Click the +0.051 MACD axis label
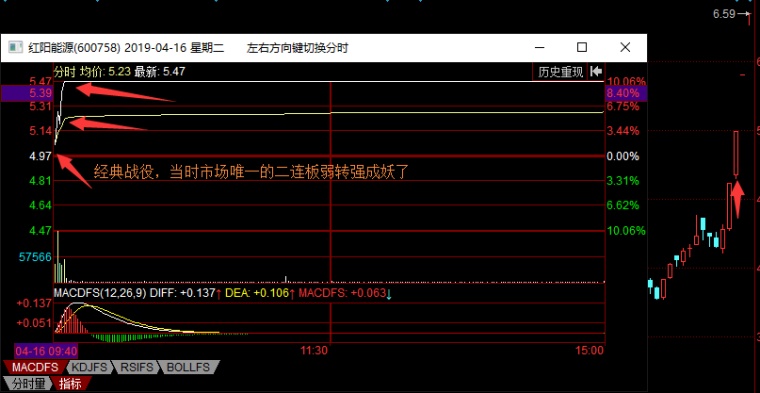Screen dimensions: 760x393 (34, 323)
